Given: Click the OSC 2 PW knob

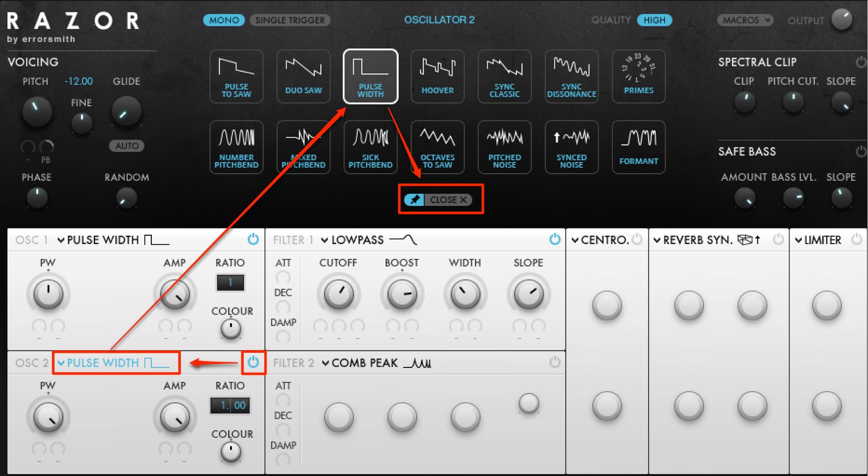Looking at the screenshot, I should [48, 417].
